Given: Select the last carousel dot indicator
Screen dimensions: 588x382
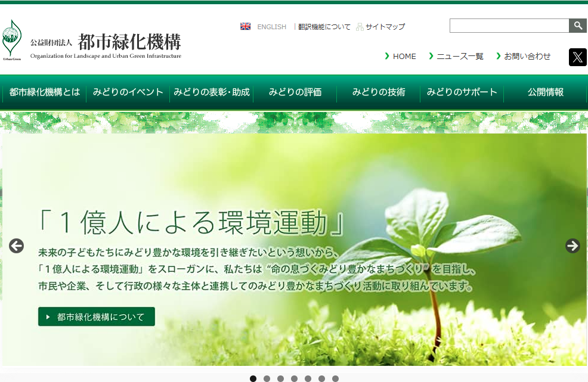Looking at the screenshot, I should 335,378.
